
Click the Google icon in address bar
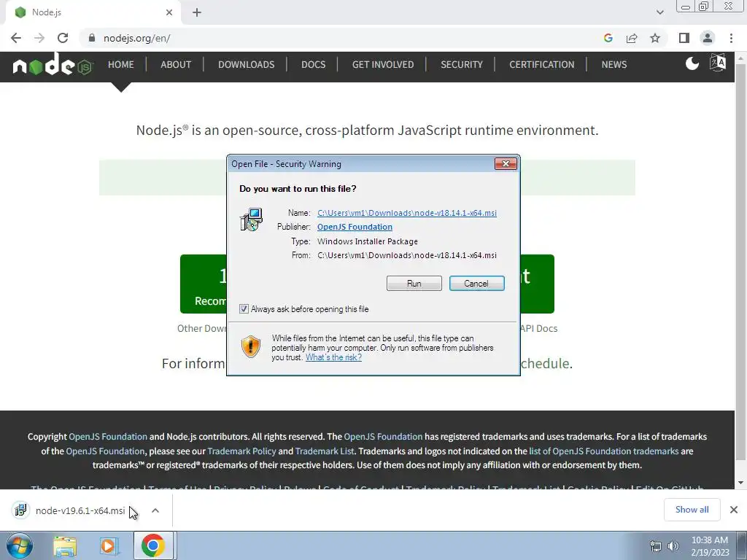click(x=608, y=38)
